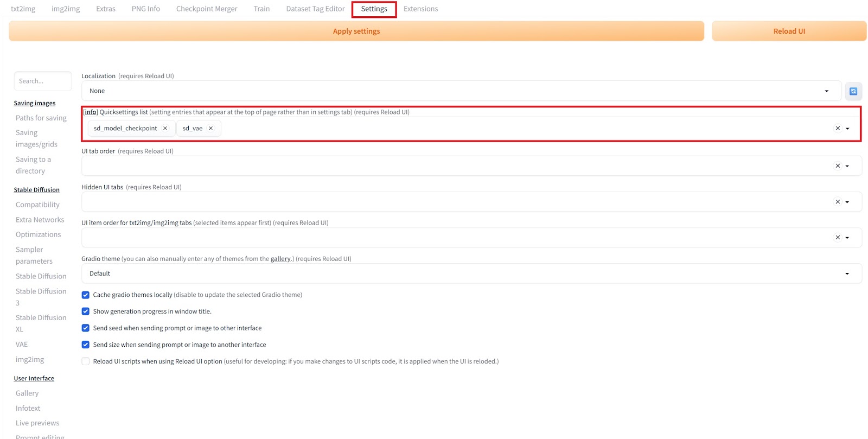Click the Localization refresh icon
The width and height of the screenshot is (868, 439).
tap(853, 91)
